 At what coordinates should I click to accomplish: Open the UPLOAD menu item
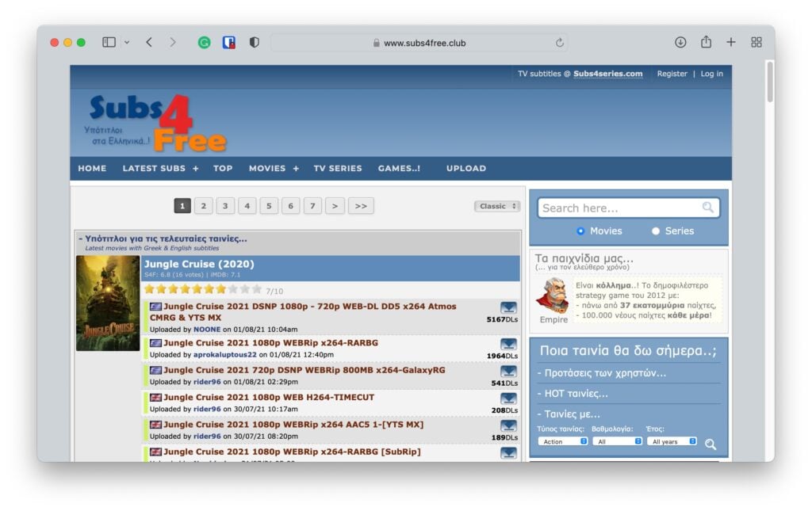point(466,168)
